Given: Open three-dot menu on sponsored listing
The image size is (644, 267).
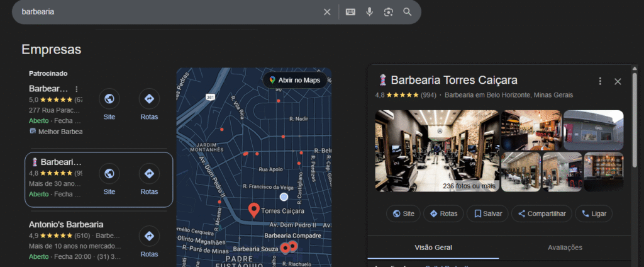Looking at the screenshot, I should pyautogui.click(x=77, y=89).
